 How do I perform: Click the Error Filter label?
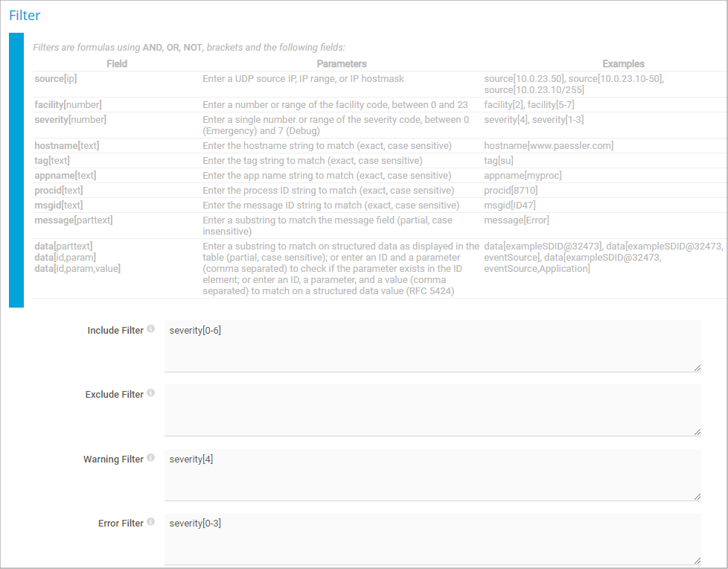[x=121, y=524]
